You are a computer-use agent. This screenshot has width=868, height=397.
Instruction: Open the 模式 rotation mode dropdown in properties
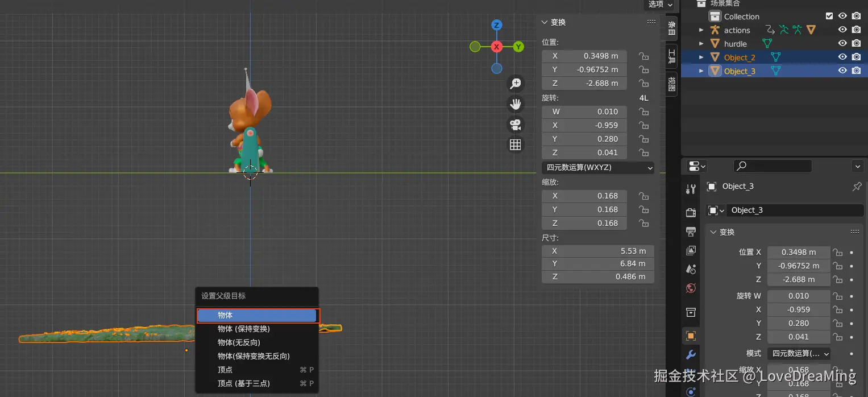[x=799, y=353]
